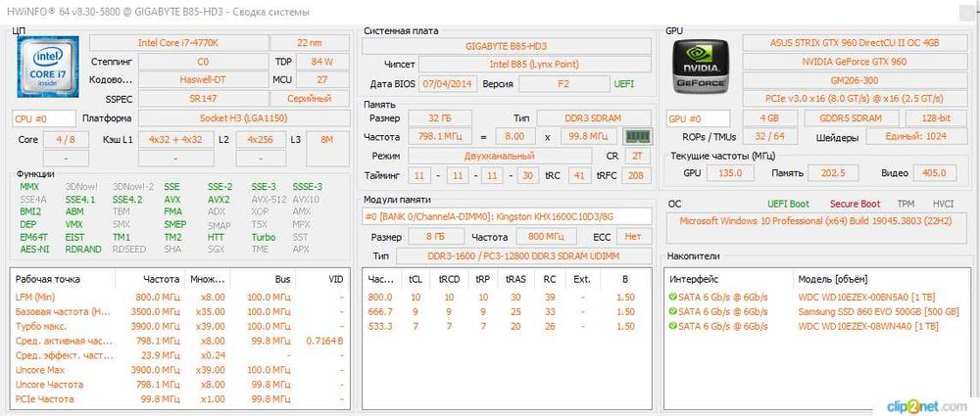Click green check icon in WDC WD10EZEX-00BN5A0 row
The height and width of the screenshot is (416, 980).
click(672, 298)
